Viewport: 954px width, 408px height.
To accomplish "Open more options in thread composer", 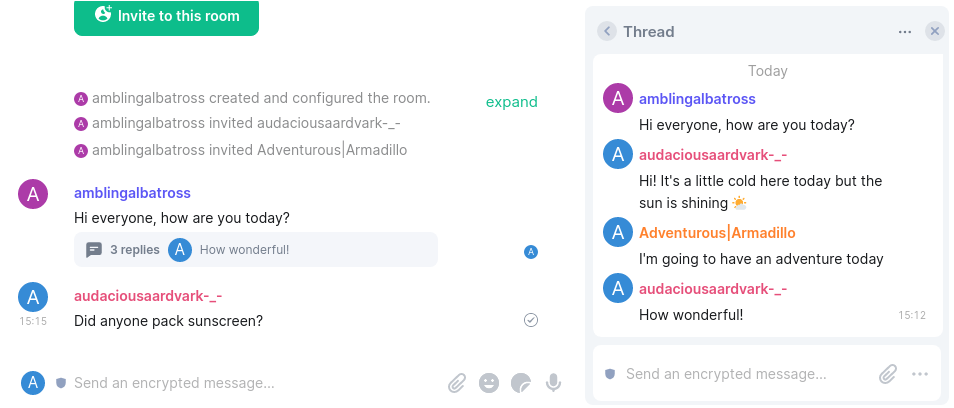I will pos(920,374).
